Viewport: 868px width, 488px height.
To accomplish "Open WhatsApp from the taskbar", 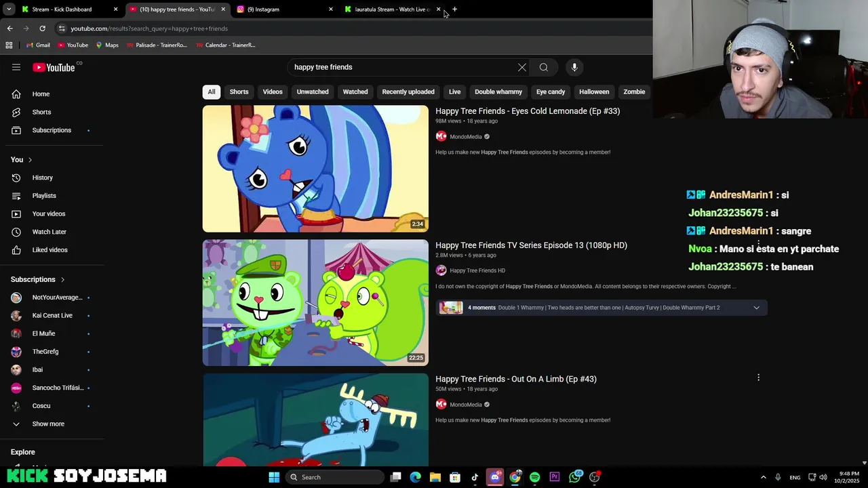I will coord(575,477).
